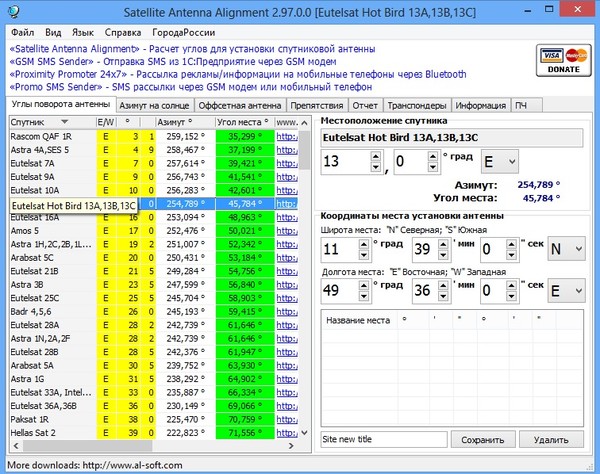The image size is (600, 474).
Task: Select the Paksat 1R satellite row
Action: (153, 419)
